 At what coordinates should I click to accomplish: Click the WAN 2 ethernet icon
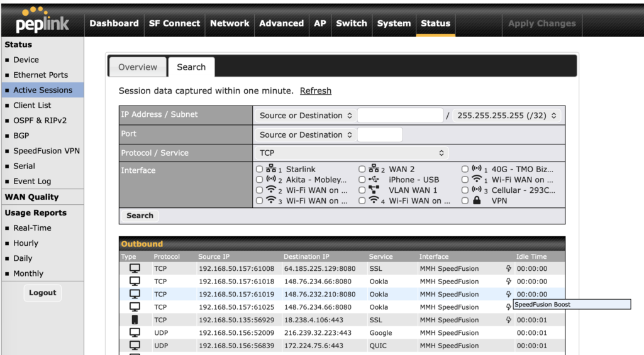click(374, 168)
